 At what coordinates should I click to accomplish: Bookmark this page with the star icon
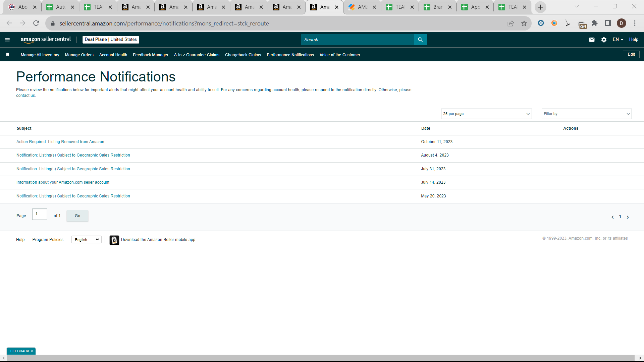[x=524, y=23]
